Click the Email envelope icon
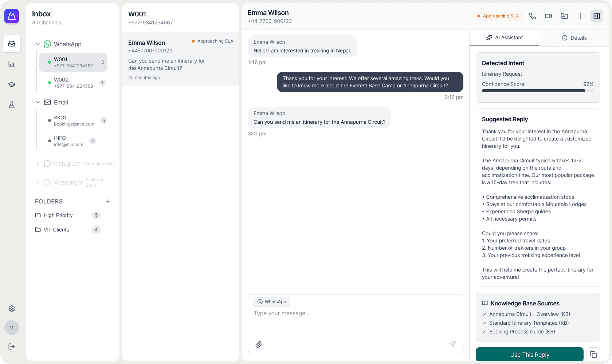 [x=47, y=102]
